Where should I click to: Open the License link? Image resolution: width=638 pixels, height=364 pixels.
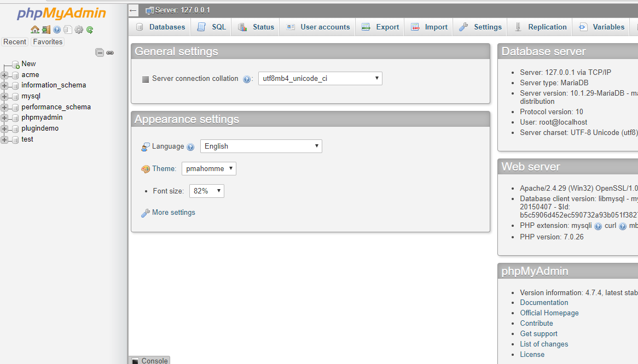point(532,355)
